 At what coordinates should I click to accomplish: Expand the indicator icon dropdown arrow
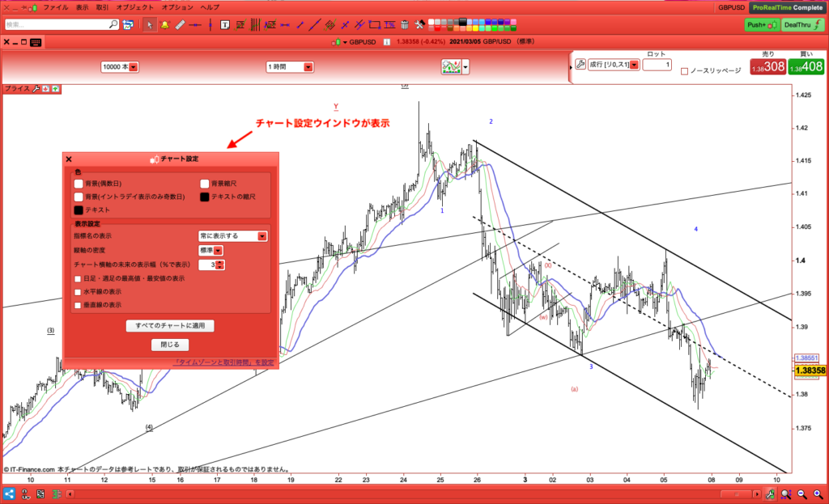(466, 67)
